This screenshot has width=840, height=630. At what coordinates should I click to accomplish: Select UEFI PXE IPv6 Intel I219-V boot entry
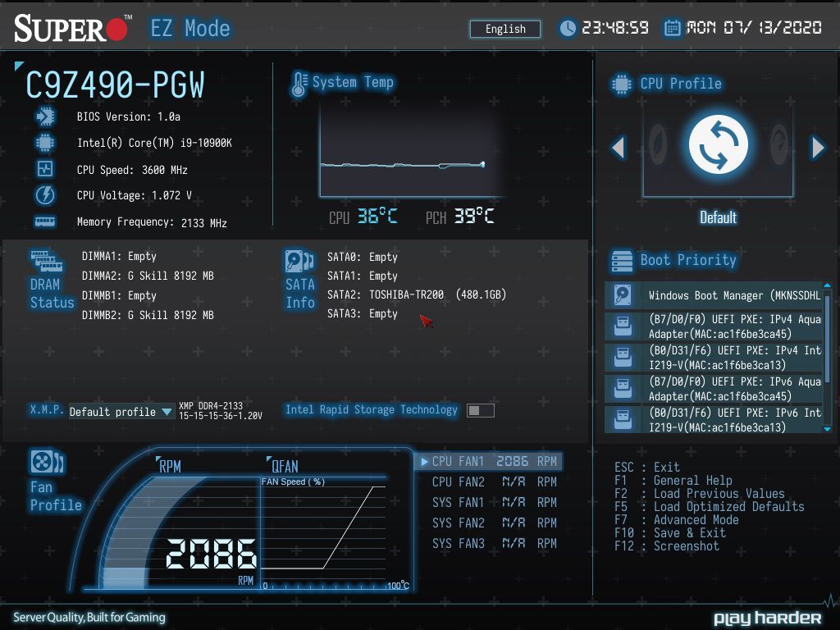click(x=714, y=419)
